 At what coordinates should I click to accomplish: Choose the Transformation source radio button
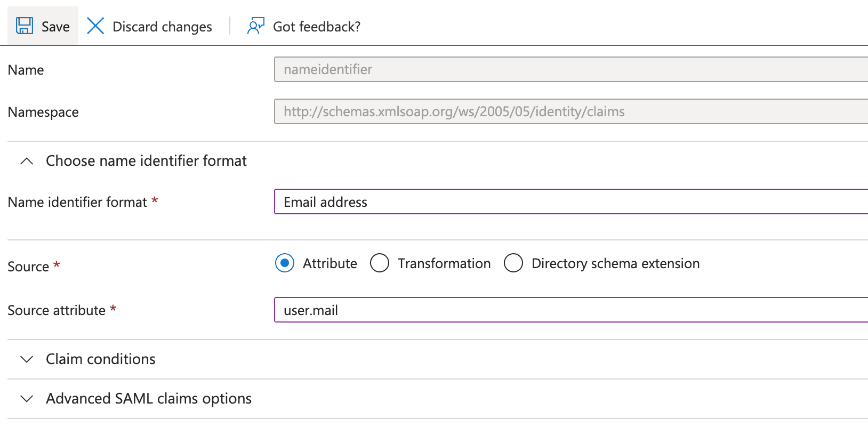380,263
